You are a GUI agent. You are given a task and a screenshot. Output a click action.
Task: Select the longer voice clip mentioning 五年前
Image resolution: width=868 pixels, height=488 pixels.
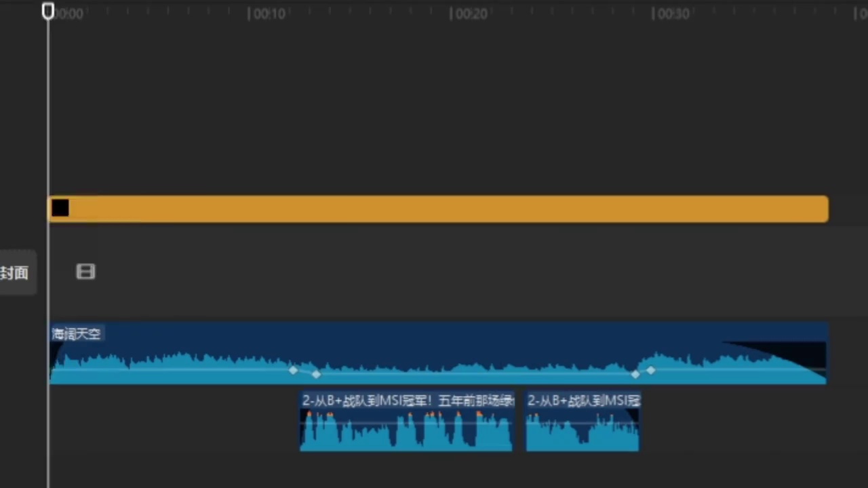pyautogui.click(x=406, y=424)
